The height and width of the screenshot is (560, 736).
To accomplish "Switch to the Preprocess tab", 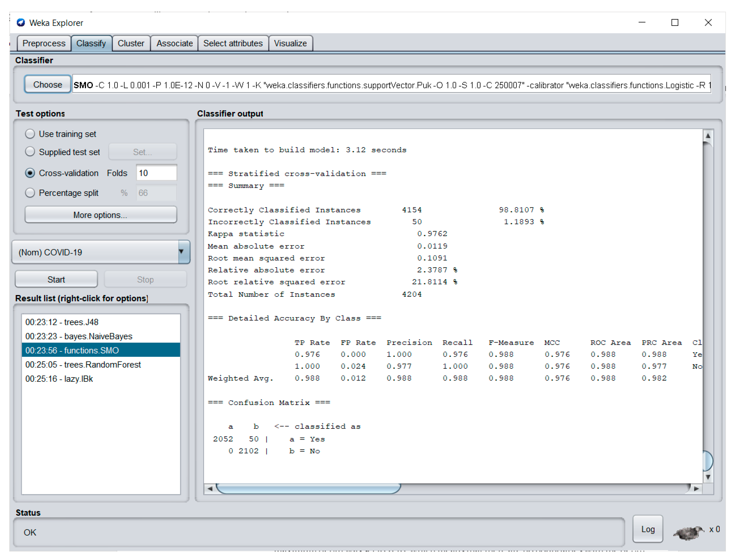I will pos(44,43).
